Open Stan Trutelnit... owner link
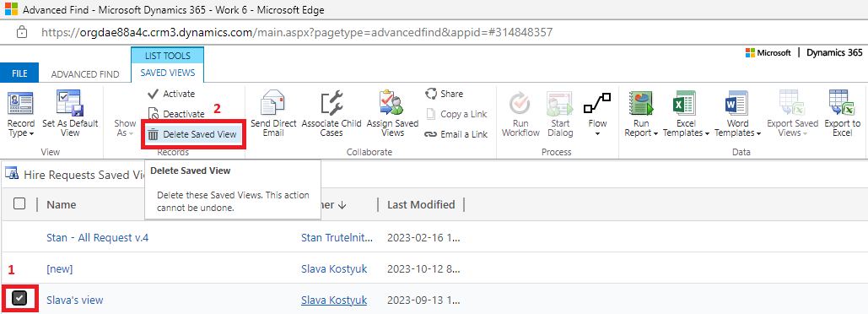 (337, 238)
